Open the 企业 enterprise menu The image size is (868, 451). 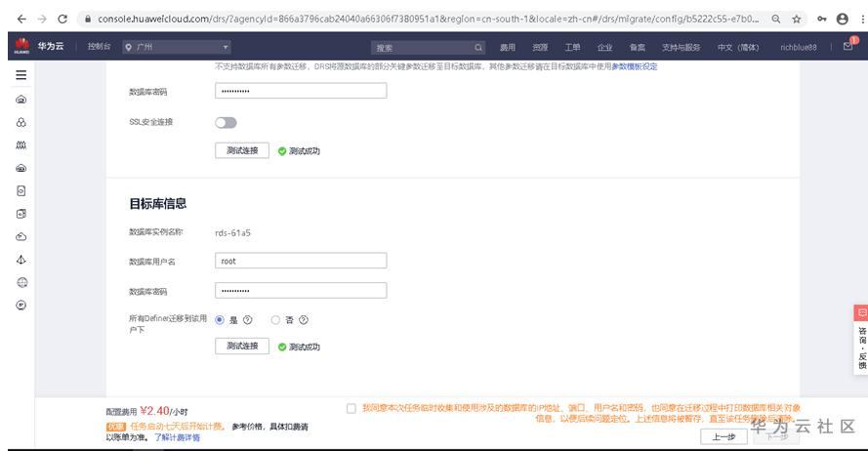tap(605, 48)
